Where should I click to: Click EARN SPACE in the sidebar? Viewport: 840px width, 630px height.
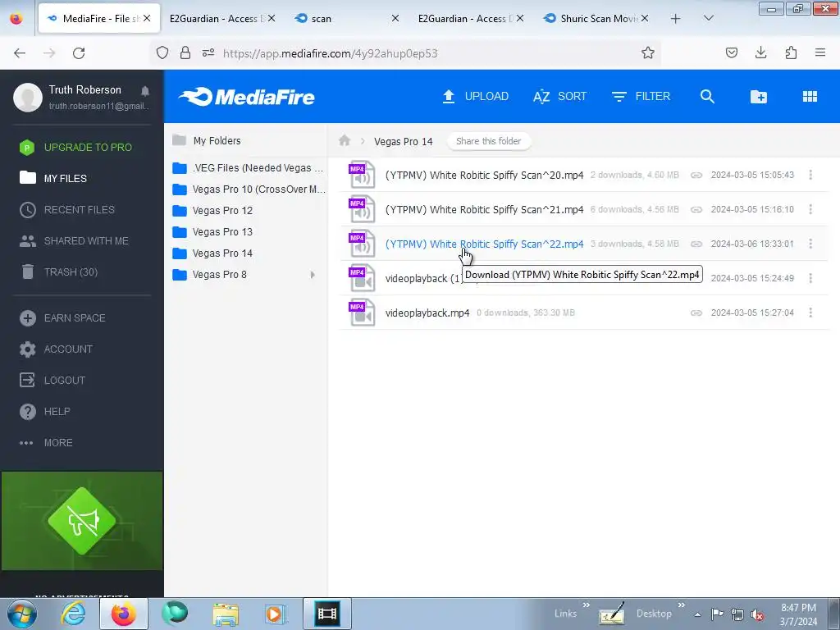coord(62,318)
